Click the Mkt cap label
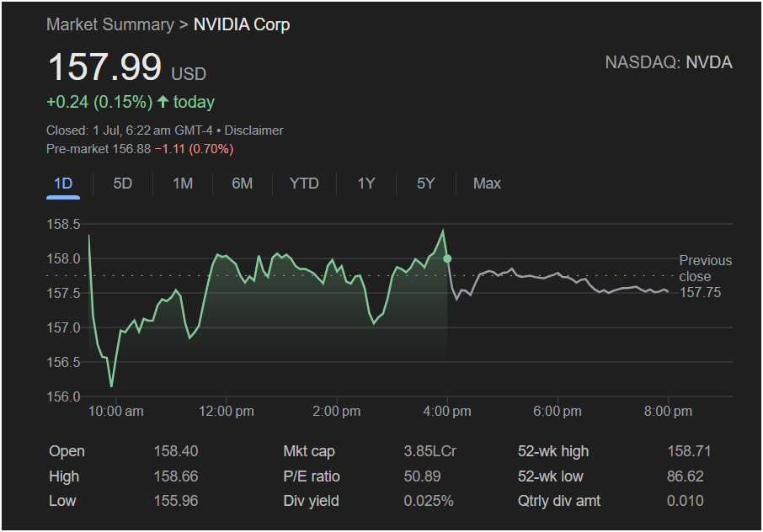This screenshot has height=532, width=763. point(309,451)
